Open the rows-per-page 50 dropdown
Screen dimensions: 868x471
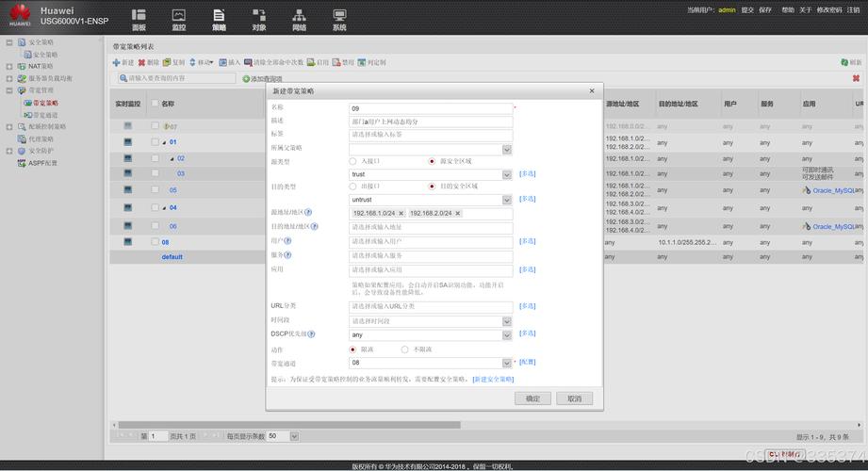294,436
